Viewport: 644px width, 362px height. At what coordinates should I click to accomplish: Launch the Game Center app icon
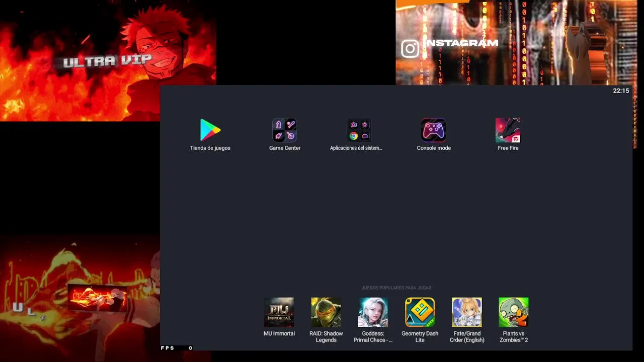pyautogui.click(x=285, y=130)
